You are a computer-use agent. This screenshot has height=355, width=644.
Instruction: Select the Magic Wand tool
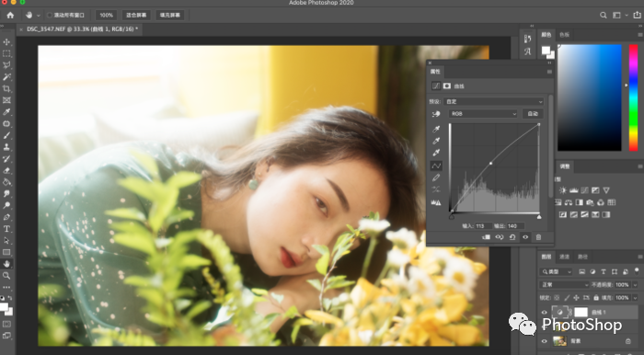[6, 77]
